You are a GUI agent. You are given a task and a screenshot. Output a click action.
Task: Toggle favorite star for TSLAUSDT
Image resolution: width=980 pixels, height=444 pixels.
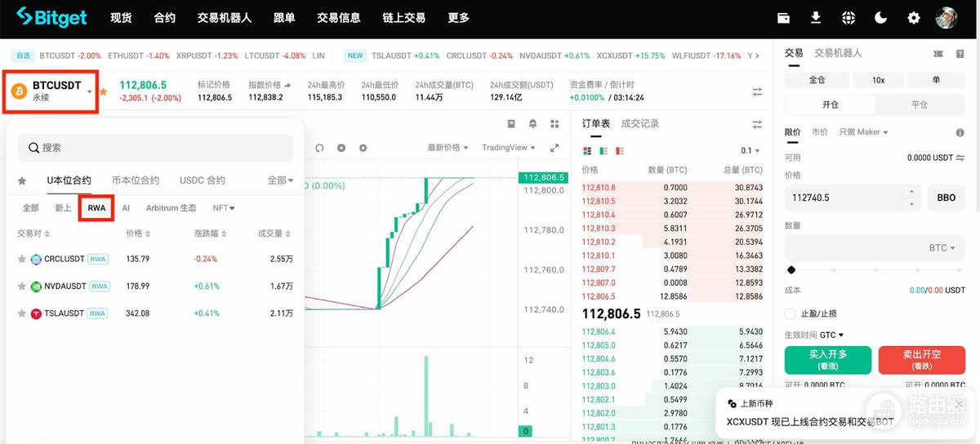point(22,313)
